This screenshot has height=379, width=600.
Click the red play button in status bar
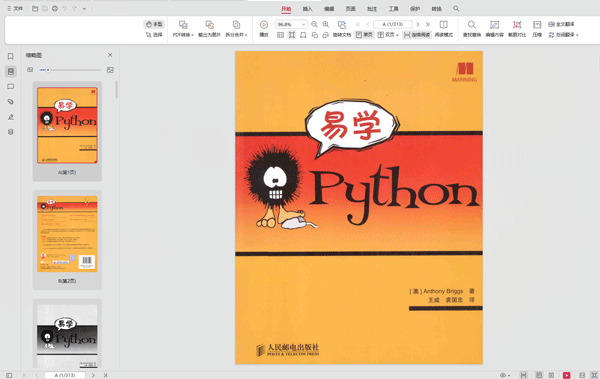click(x=566, y=375)
